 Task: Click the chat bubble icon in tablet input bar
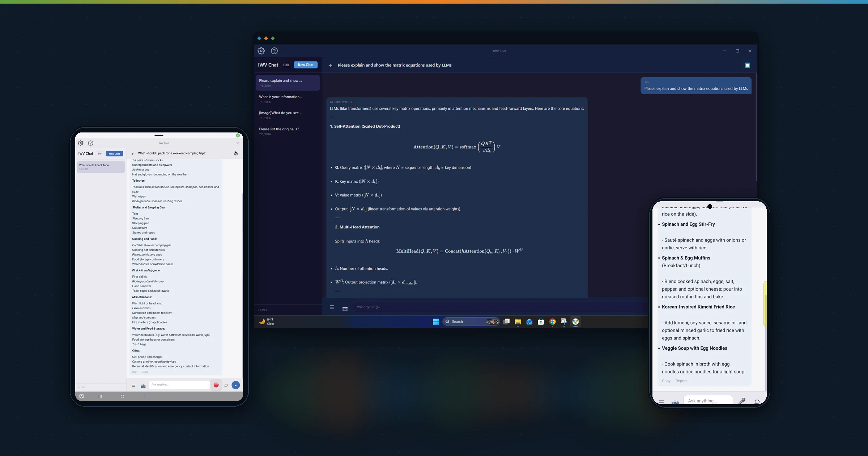click(226, 385)
